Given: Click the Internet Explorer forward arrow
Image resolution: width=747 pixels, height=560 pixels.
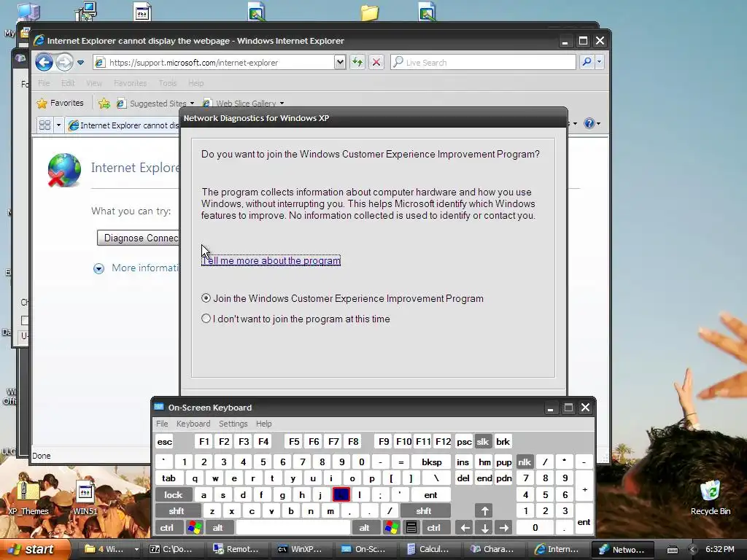Looking at the screenshot, I should pyautogui.click(x=64, y=63).
